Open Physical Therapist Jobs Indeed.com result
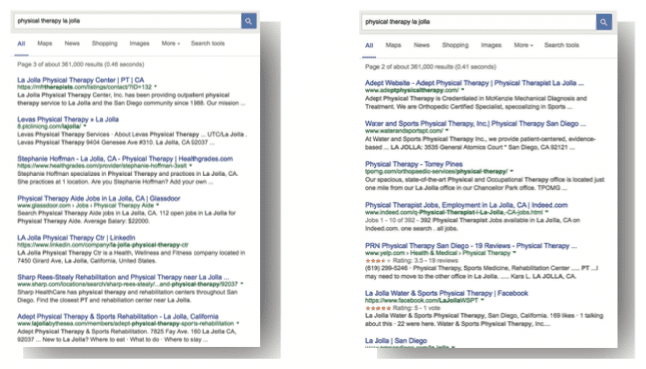 [466, 205]
